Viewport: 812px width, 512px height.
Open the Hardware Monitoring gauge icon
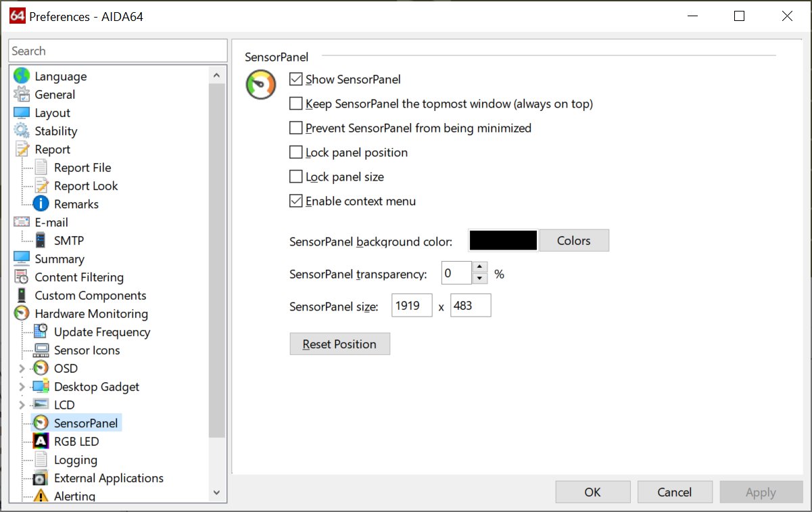point(22,314)
